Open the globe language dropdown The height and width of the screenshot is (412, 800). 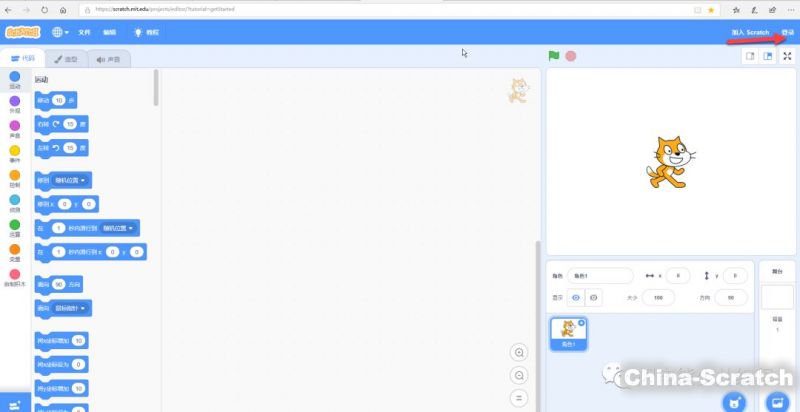click(x=60, y=32)
